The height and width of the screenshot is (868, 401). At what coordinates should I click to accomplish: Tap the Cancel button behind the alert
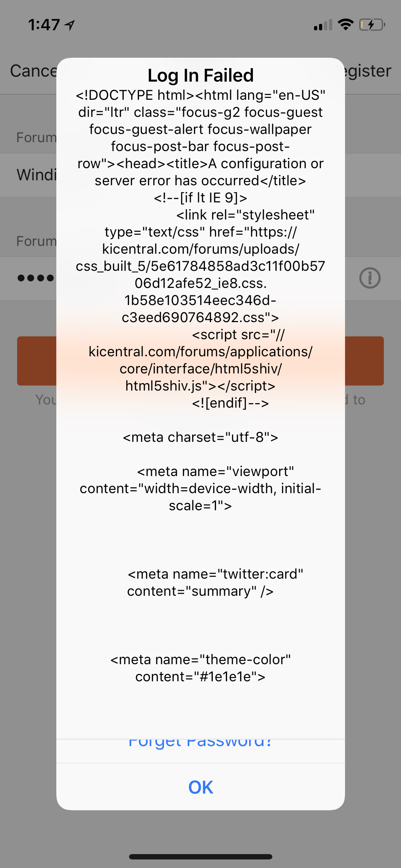point(34,71)
